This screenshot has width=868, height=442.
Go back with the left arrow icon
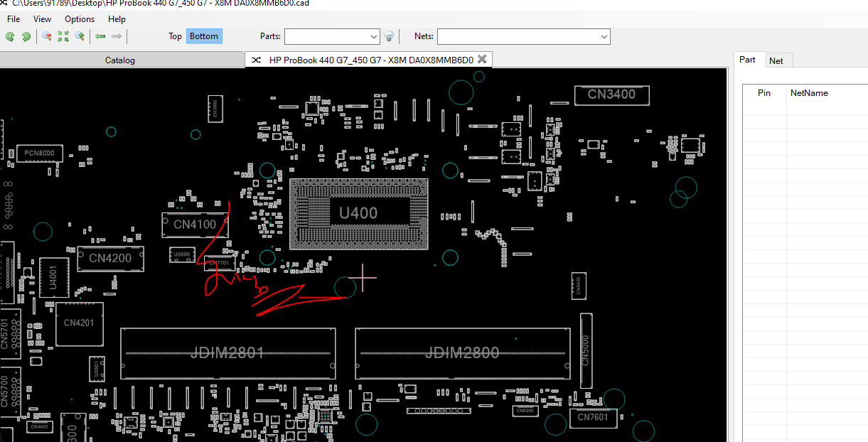pos(100,36)
